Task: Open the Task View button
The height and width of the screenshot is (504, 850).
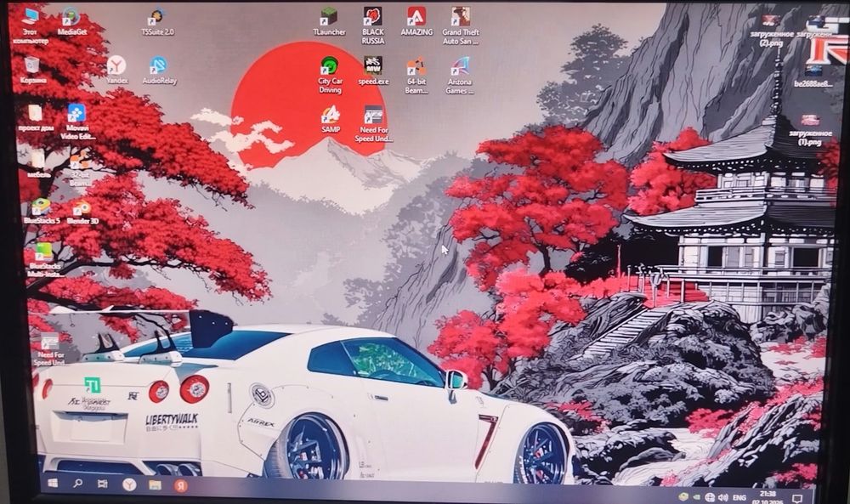Action: pyautogui.click(x=103, y=483)
